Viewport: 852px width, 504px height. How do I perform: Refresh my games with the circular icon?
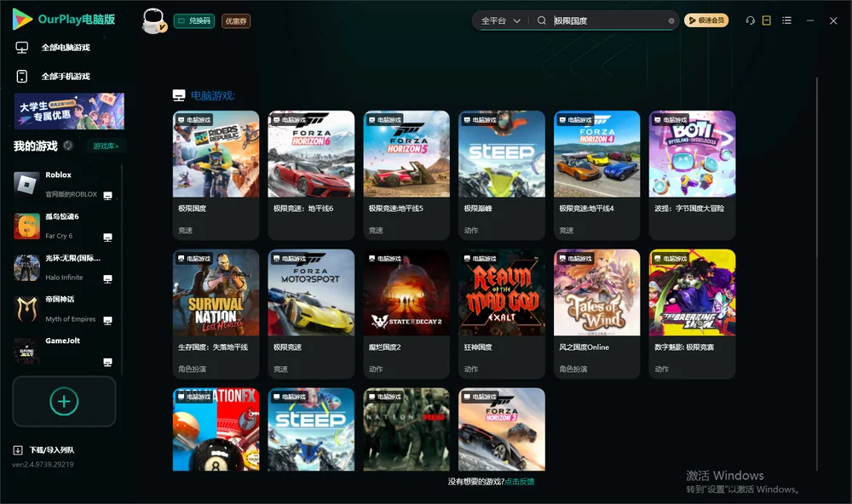point(68,146)
